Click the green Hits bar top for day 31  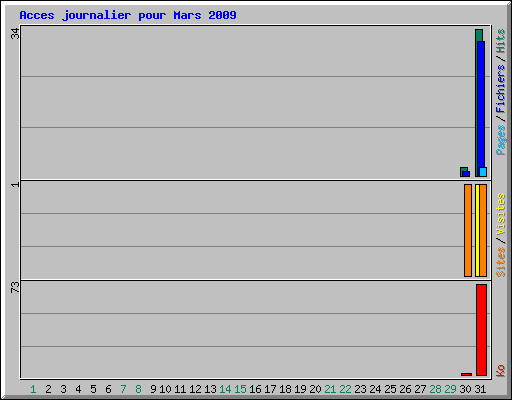pyautogui.click(x=479, y=35)
